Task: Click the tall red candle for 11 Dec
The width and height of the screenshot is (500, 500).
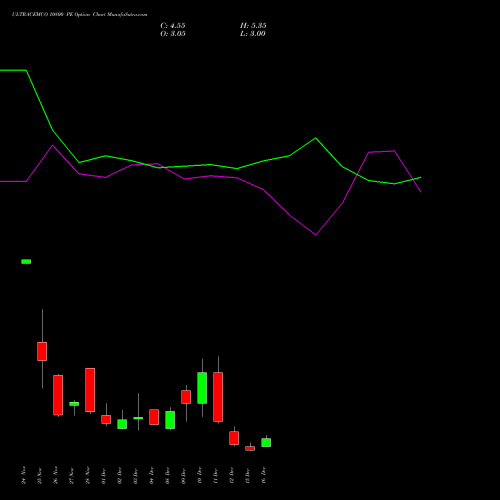Action: 218,397
